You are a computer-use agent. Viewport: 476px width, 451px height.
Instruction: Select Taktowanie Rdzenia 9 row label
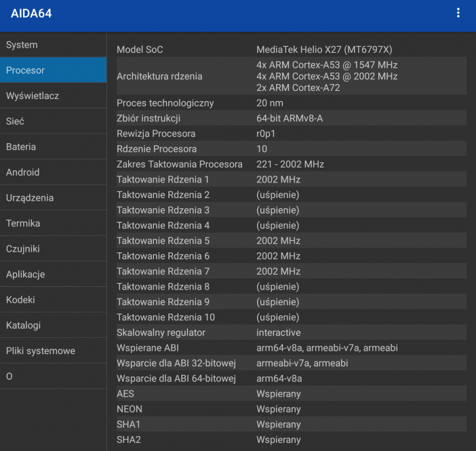click(x=163, y=302)
